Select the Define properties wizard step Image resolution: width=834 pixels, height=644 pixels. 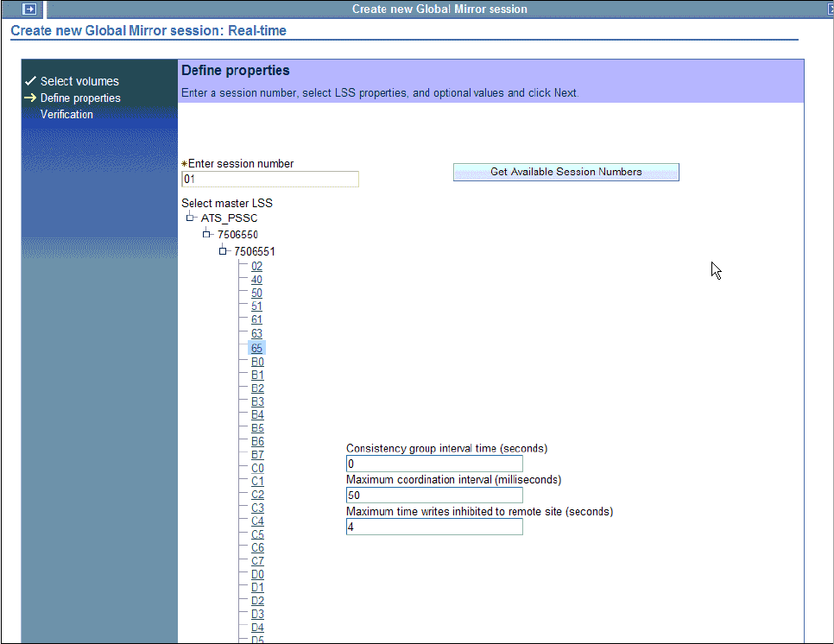pos(80,98)
